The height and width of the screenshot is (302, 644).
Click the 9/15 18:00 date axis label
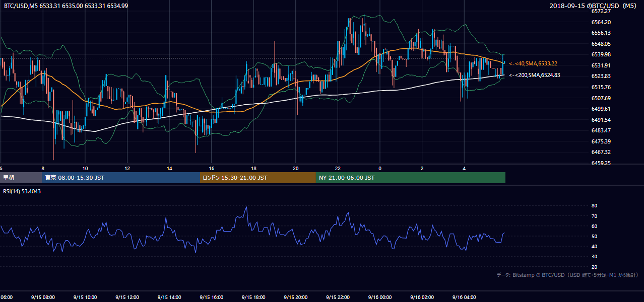pyautogui.click(x=253, y=297)
